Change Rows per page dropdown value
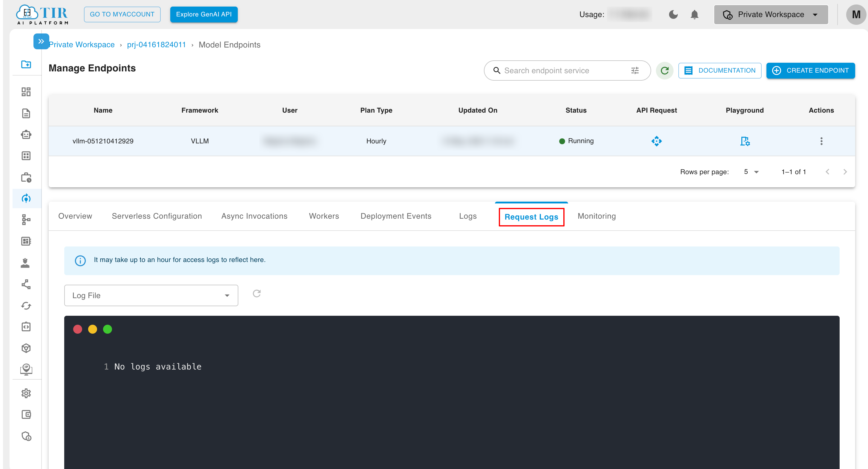 (x=751, y=172)
